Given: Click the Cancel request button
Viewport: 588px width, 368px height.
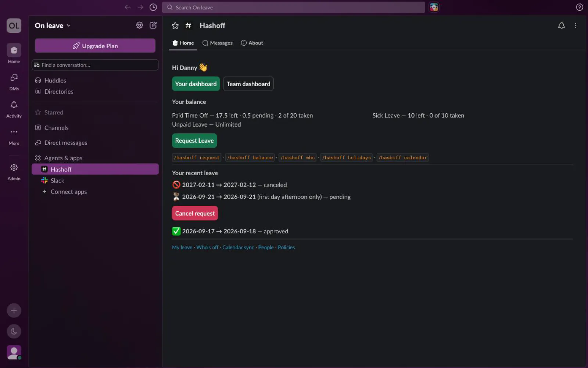Looking at the screenshot, I should pyautogui.click(x=195, y=213).
